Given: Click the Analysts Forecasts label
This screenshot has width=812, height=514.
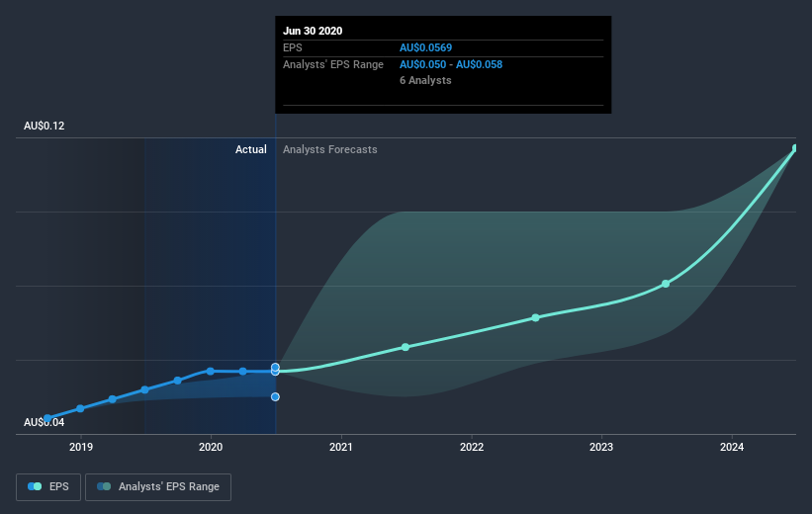Looking at the screenshot, I should point(330,149).
